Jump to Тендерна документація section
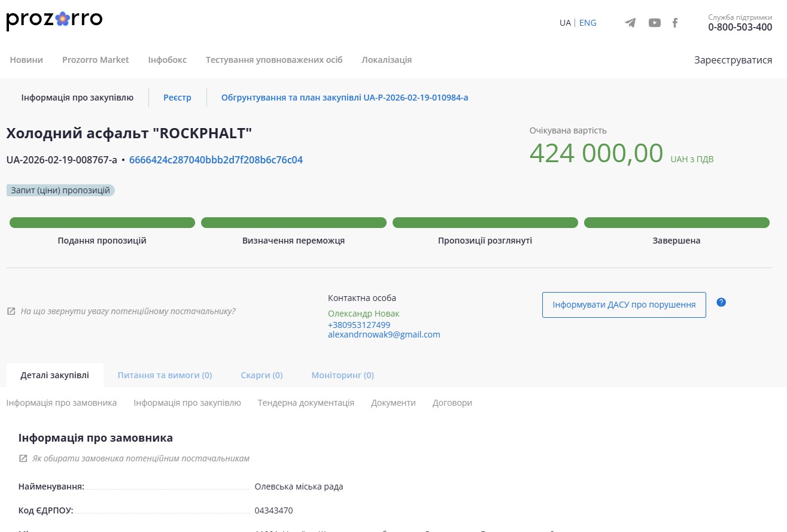The height and width of the screenshot is (532, 787). (x=306, y=403)
